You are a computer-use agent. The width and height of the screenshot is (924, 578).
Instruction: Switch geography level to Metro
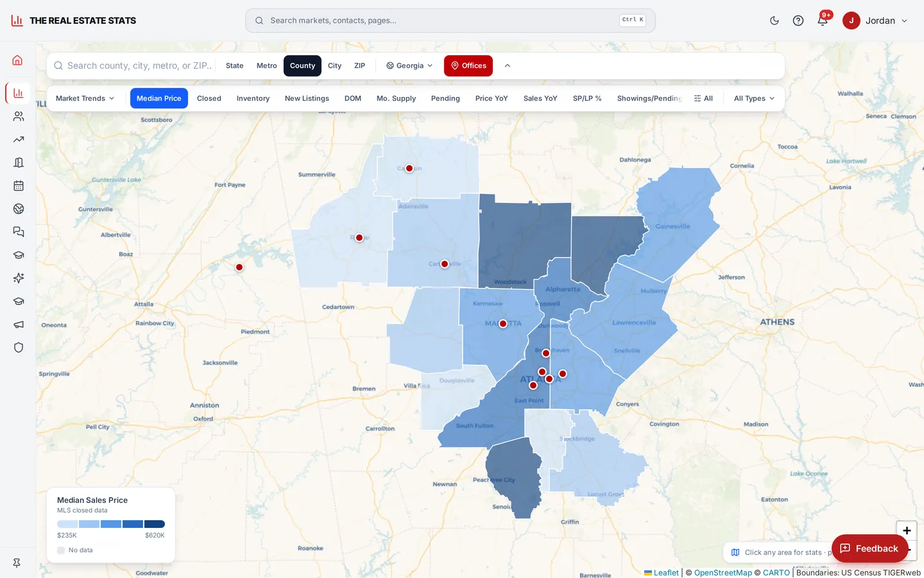(x=267, y=66)
